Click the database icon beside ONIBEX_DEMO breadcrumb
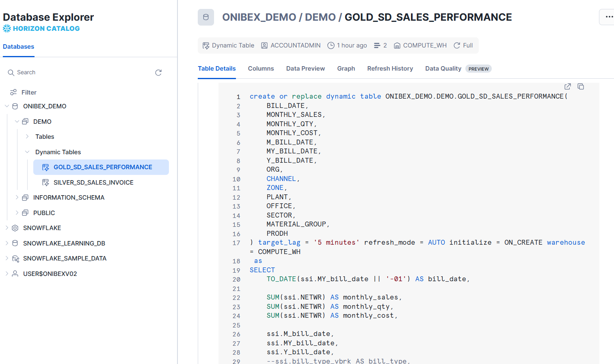Image resolution: width=614 pixels, height=364 pixels. [206, 17]
